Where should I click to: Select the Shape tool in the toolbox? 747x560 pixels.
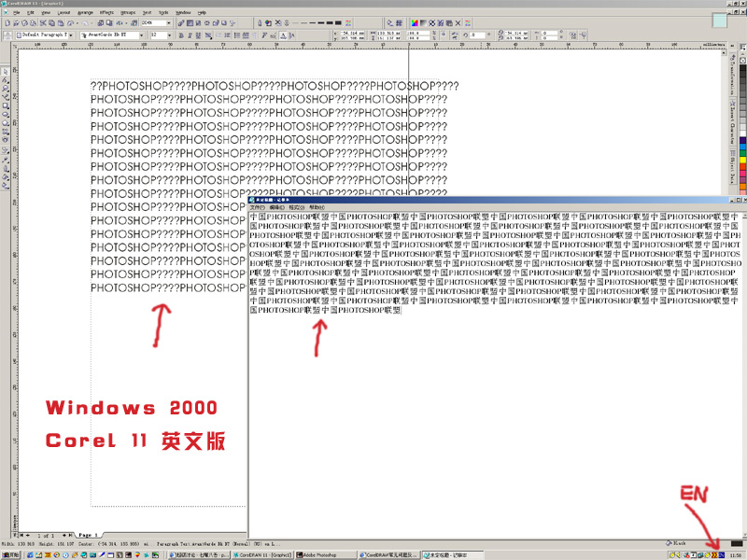6,80
